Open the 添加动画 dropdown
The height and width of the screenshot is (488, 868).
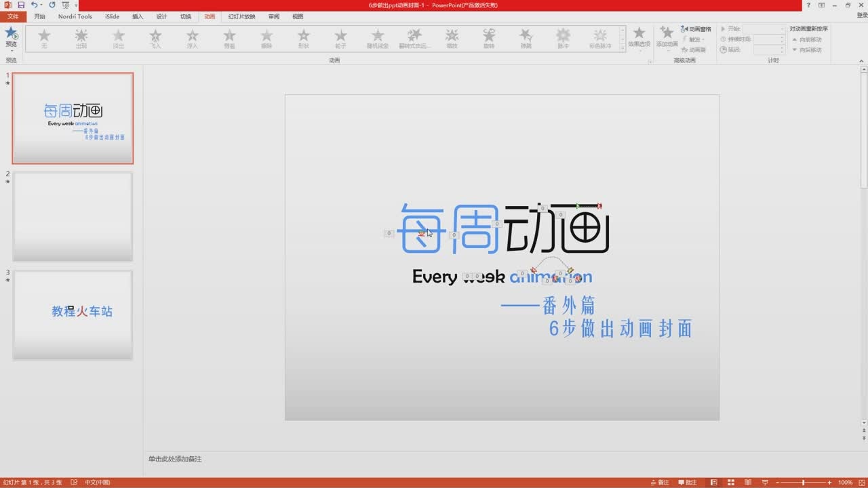667,39
